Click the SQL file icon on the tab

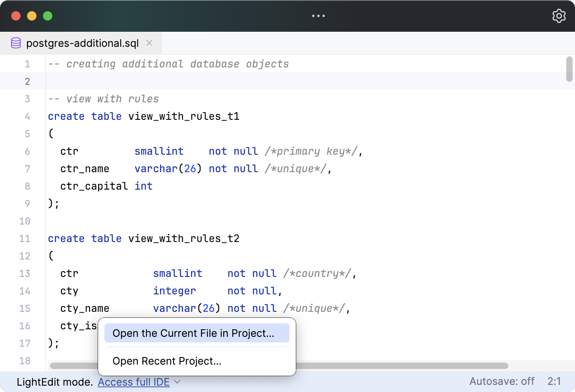16,43
